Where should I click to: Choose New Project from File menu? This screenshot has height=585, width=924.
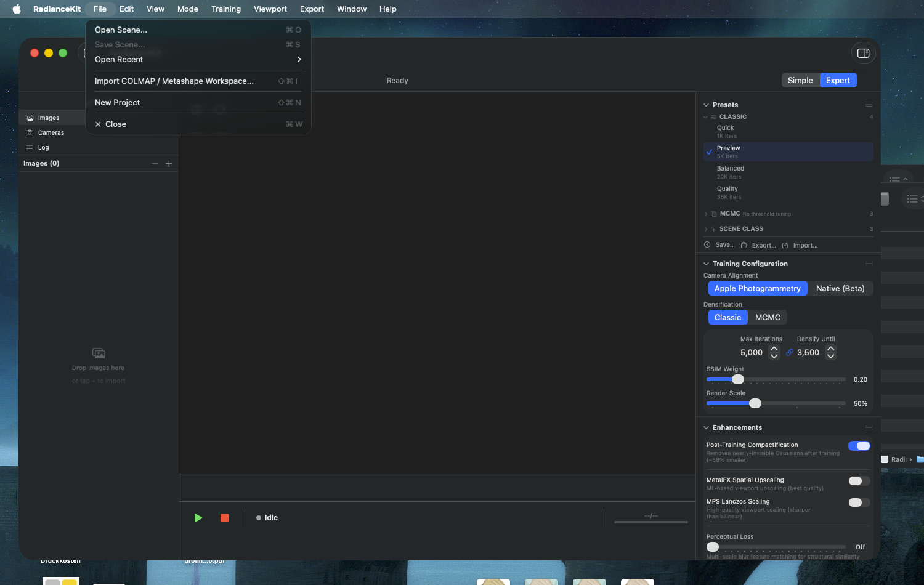click(198, 103)
